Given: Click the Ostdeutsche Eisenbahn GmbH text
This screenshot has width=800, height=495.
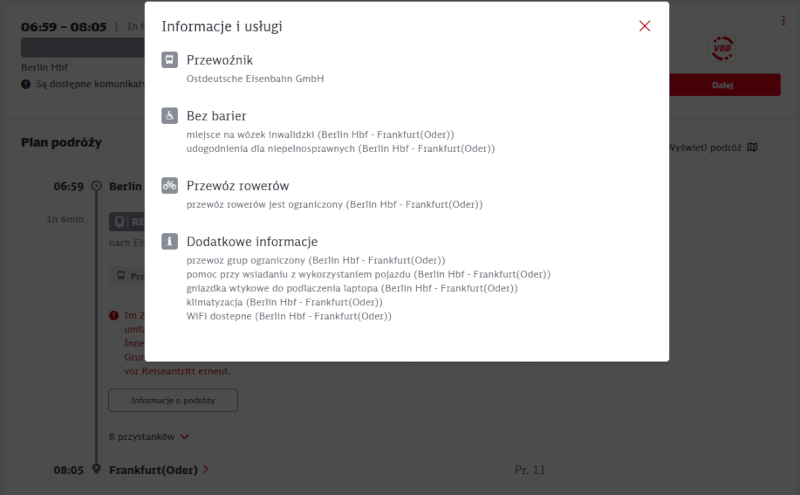Looking at the screenshot, I should (x=255, y=79).
